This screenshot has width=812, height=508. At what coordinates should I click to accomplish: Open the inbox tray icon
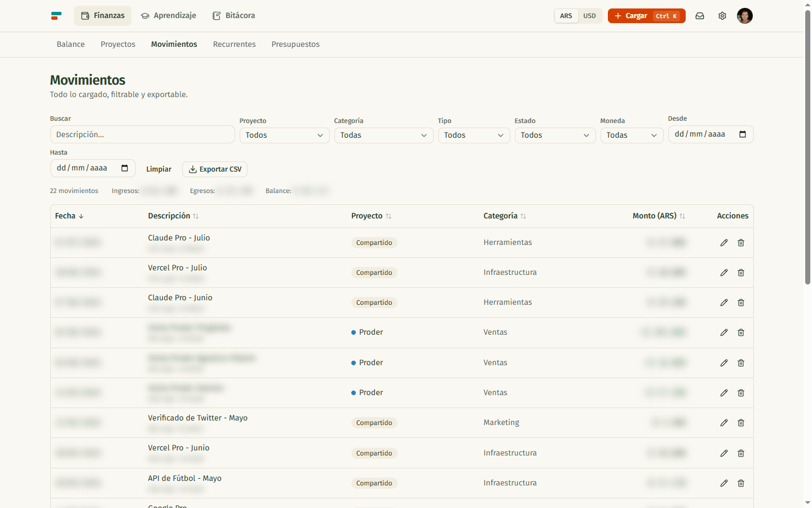click(x=700, y=16)
